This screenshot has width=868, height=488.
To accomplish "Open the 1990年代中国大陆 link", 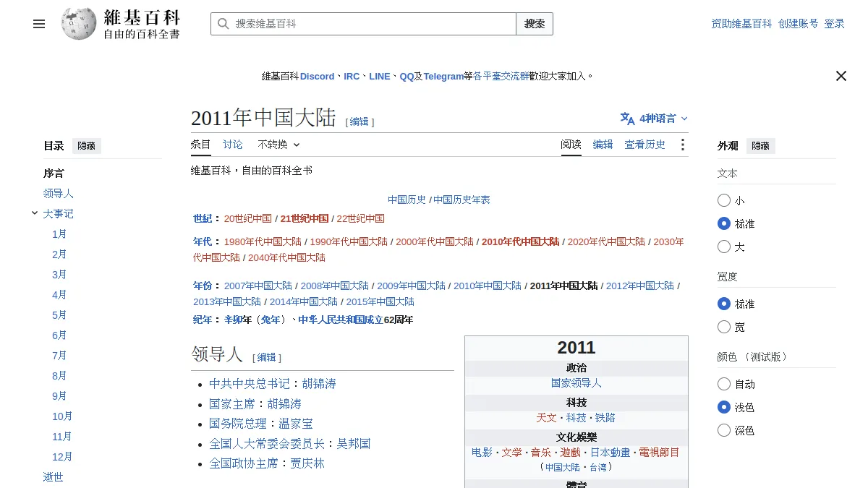I will [x=349, y=241].
